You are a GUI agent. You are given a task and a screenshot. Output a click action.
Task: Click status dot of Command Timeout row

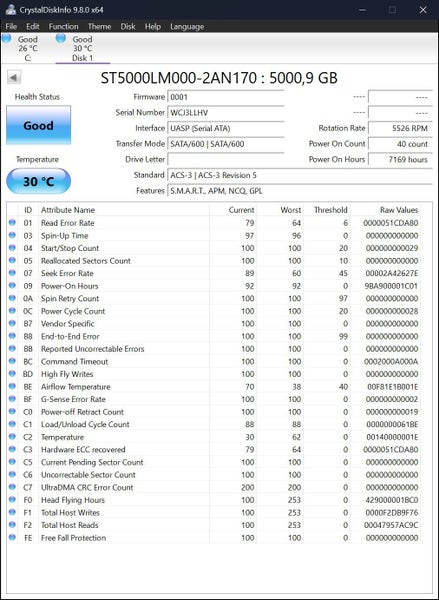[12, 361]
